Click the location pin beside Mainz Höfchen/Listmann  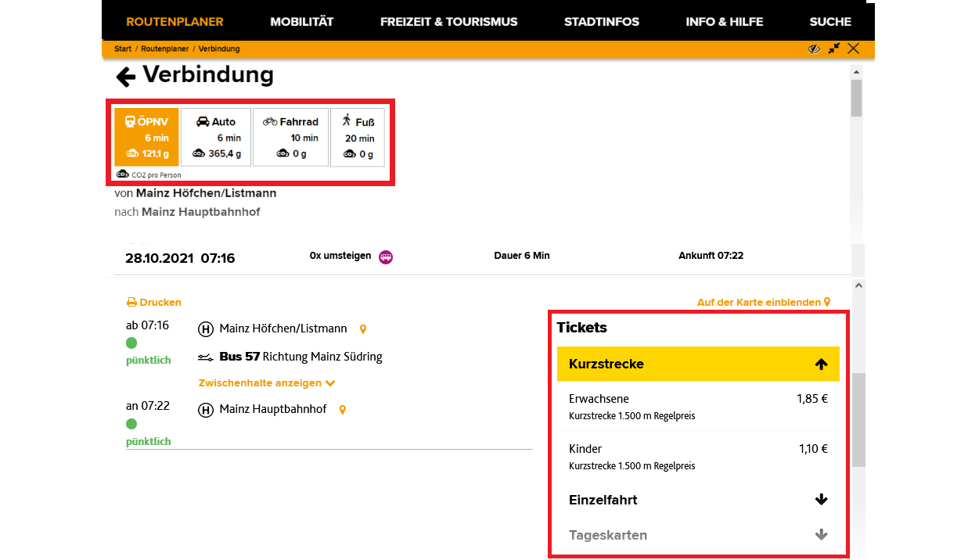pyautogui.click(x=362, y=329)
